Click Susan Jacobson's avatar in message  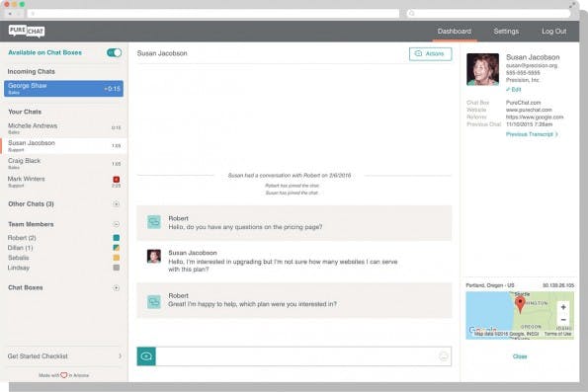coord(154,257)
